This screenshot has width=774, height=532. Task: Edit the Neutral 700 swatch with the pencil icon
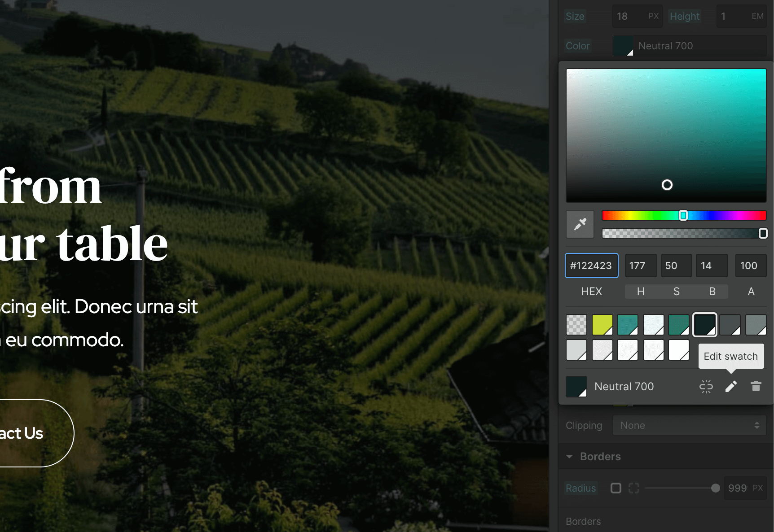click(731, 386)
